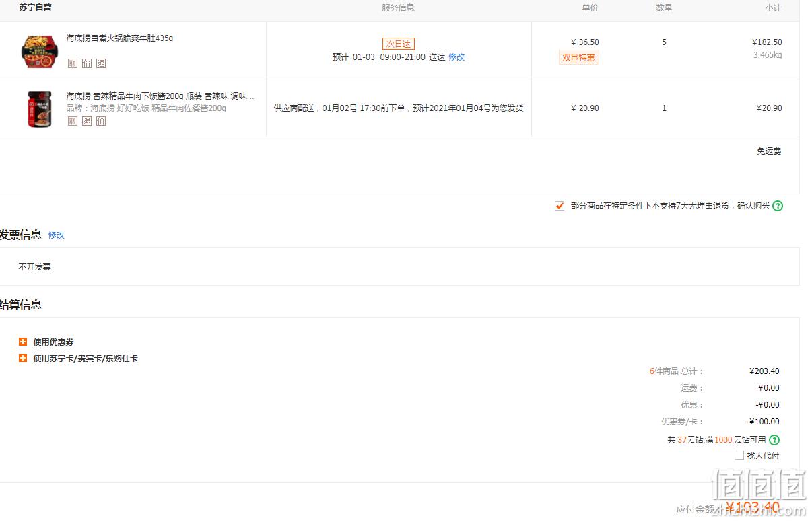This screenshot has width=812, height=522.
Task: Expand 使用苏宁卡/贵宾卡/乐购仕卡 plus icon
Action: coord(23,359)
